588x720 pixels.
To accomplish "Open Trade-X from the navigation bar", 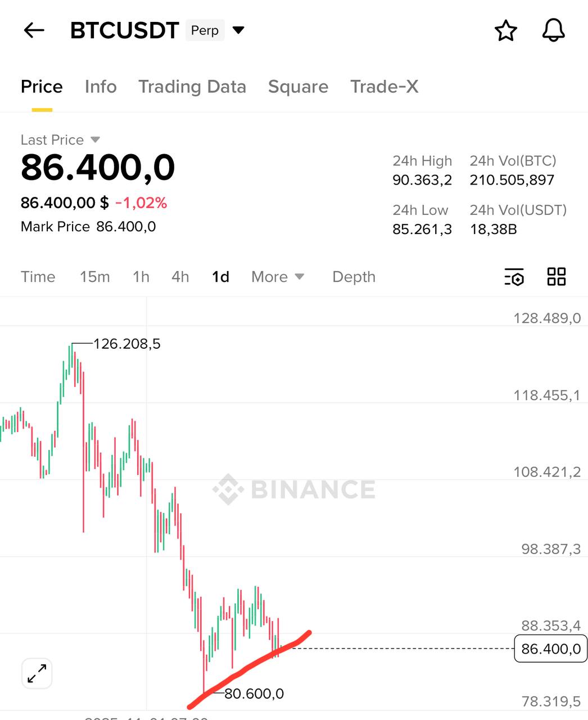I will tap(385, 87).
